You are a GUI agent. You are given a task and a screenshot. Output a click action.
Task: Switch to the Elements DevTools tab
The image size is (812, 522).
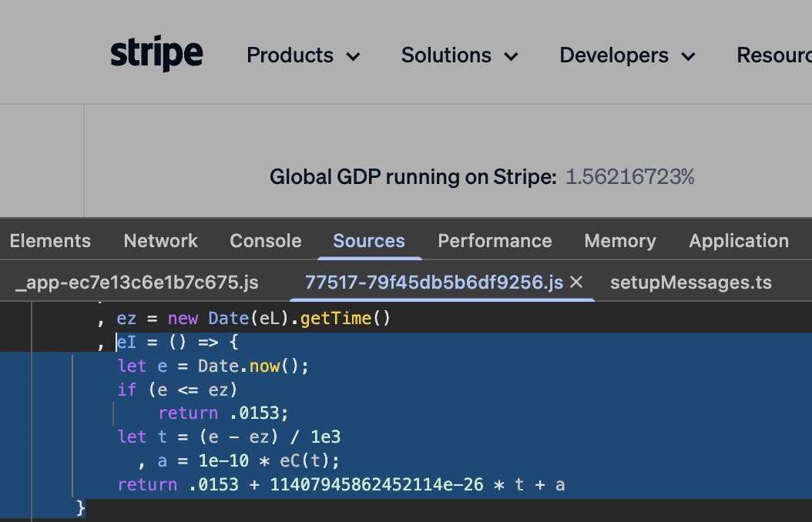click(x=50, y=240)
